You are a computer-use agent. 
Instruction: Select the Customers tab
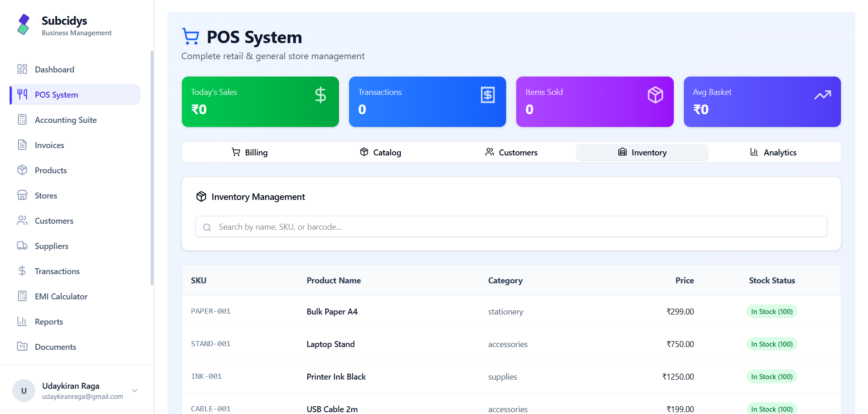pyautogui.click(x=511, y=152)
